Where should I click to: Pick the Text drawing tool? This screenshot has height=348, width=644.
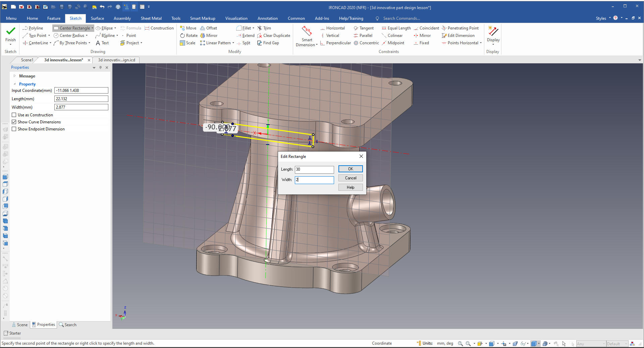point(102,43)
